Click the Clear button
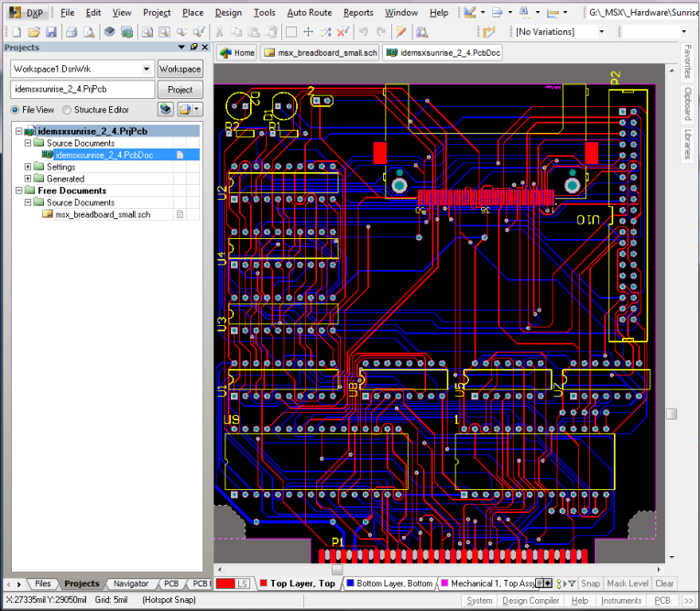Image resolution: width=700 pixels, height=611 pixels. (664, 584)
